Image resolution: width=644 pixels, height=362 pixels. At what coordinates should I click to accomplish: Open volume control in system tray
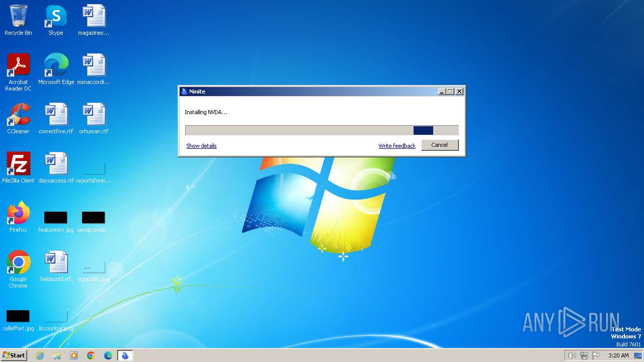572,355
